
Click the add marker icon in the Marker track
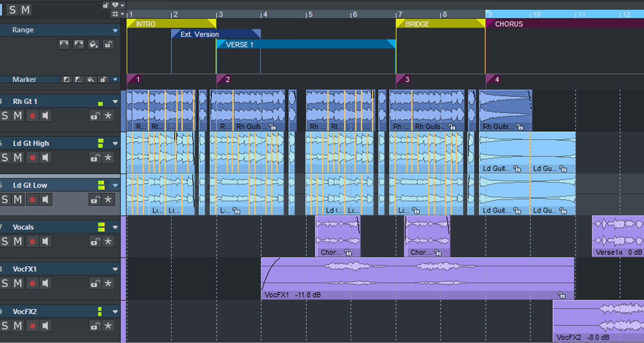[66, 79]
